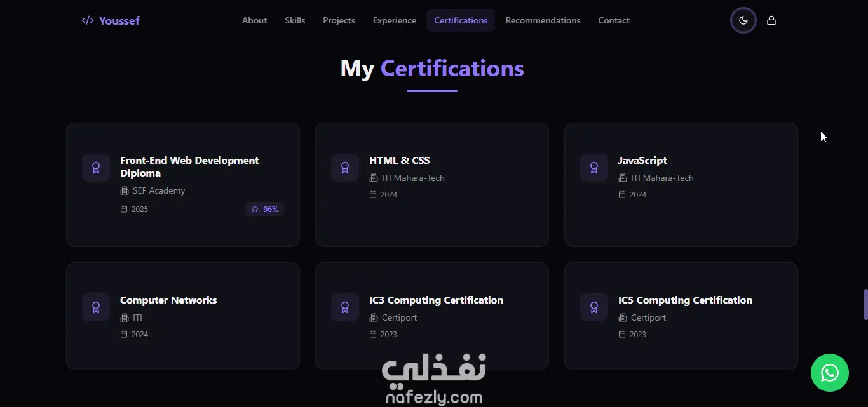Click the Computer Networks ribbon icon
Image resolution: width=868 pixels, height=407 pixels.
96,307
